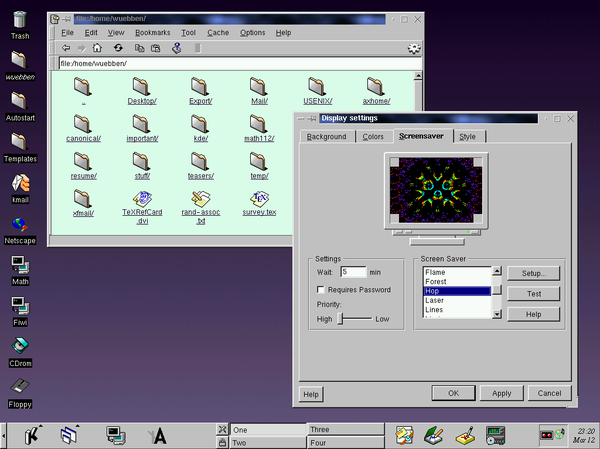Click the kmail desktop icon
The height and width of the screenshot is (449, 600).
click(20, 183)
